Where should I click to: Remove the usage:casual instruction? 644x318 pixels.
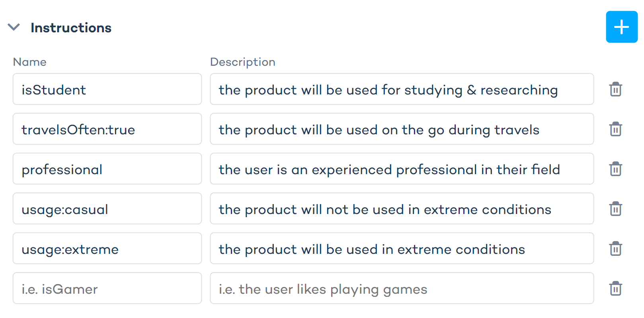615,209
